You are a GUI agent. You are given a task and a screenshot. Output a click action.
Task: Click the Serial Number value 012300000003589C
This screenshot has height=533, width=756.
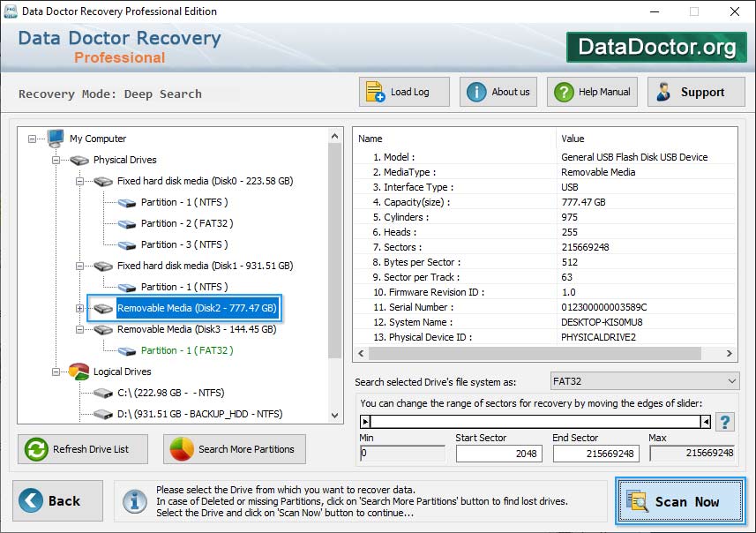tap(603, 307)
